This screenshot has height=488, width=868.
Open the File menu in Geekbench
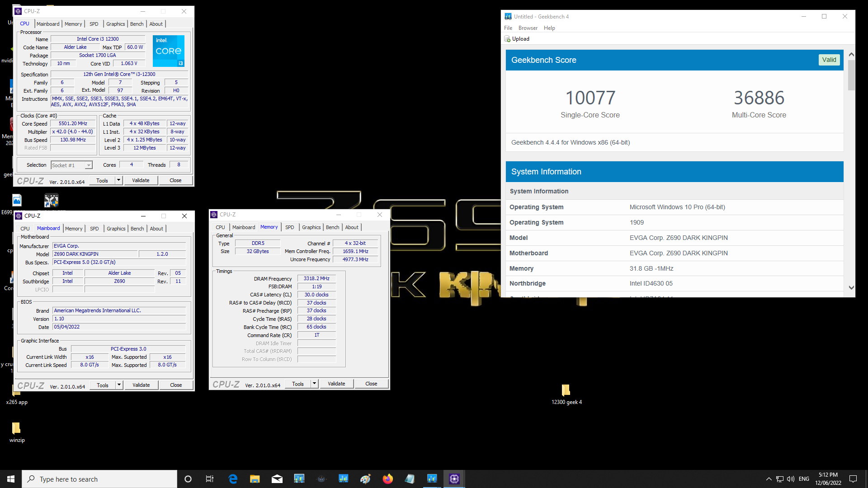coord(508,28)
